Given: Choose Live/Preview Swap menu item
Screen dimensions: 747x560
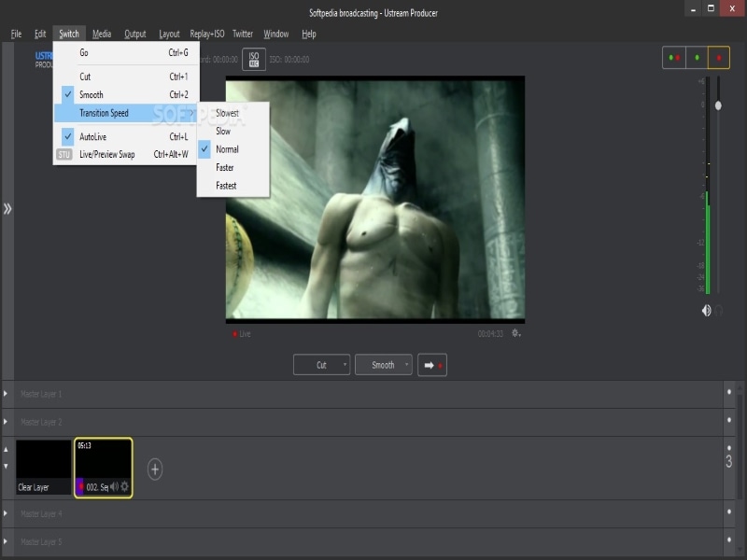Looking at the screenshot, I should coord(125,154).
